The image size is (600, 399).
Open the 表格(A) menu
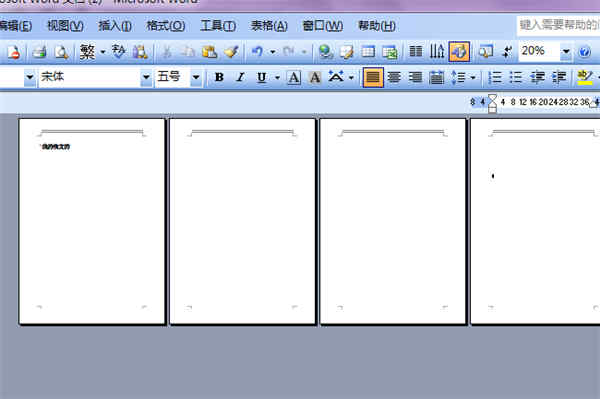(269, 26)
